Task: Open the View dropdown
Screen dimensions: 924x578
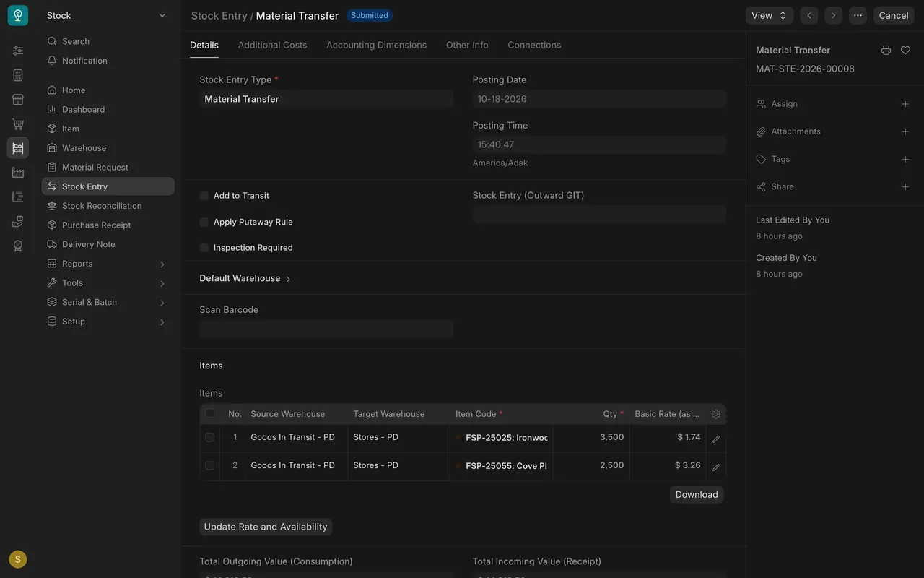Action: tap(770, 15)
